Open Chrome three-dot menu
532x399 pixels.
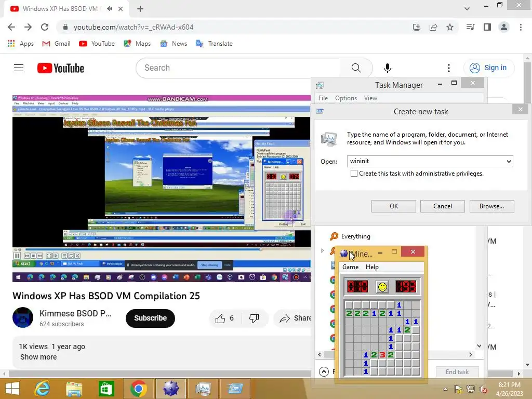tap(521, 27)
